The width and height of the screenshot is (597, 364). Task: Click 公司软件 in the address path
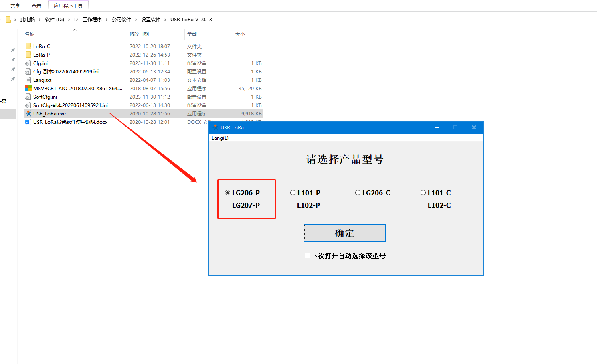[x=121, y=19]
